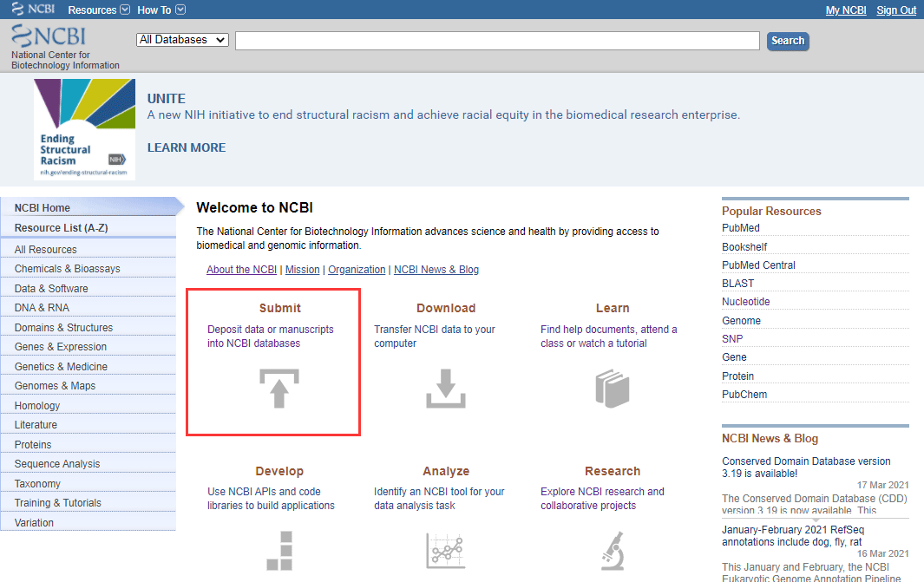
Task: Open Conserved Domain Database version news item
Action: click(806, 468)
